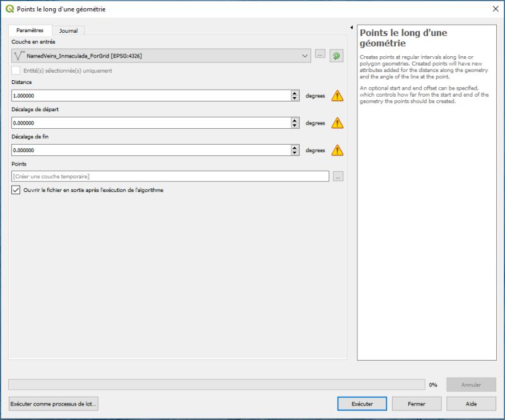Run the algorithm with Exécuter
This screenshot has width=505, height=420.
(x=362, y=404)
